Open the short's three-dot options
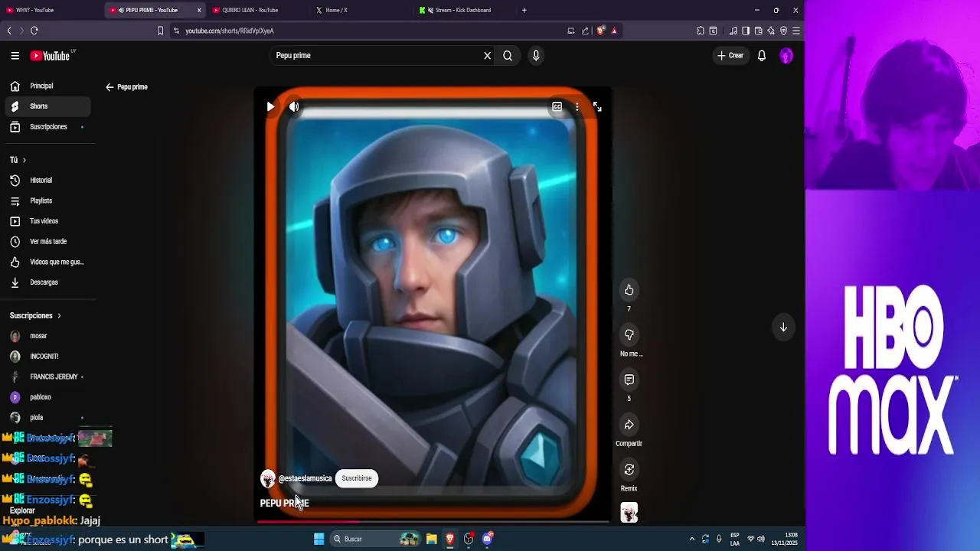This screenshot has height=551, width=980. pos(577,107)
